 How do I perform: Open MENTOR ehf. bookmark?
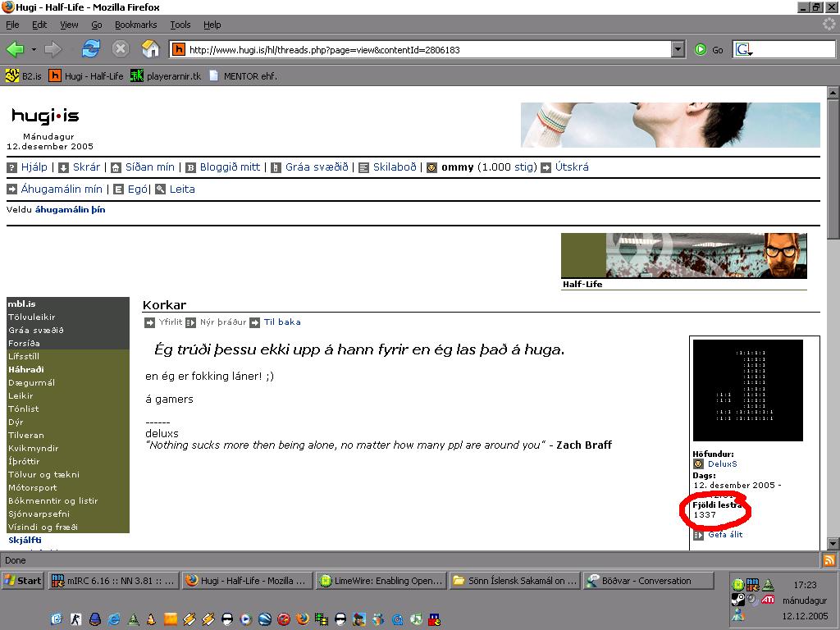[x=243, y=76]
